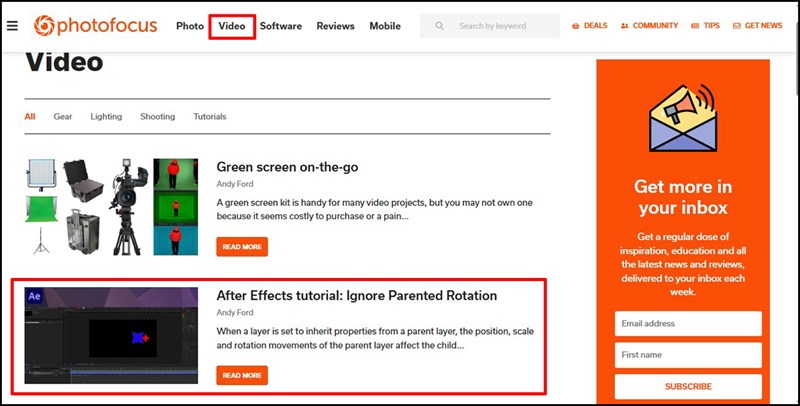Click the SUBSCRIBE button
800x406 pixels.
click(x=688, y=387)
